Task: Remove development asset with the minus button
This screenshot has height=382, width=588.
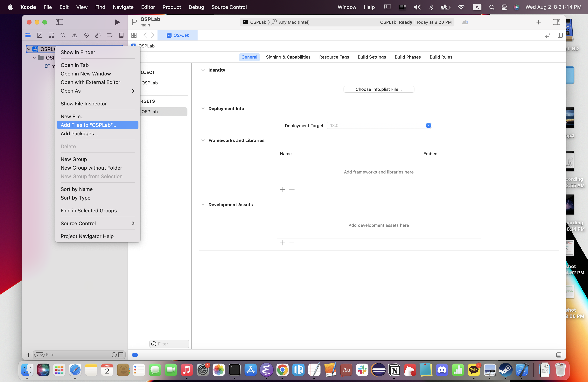Action: click(292, 243)
